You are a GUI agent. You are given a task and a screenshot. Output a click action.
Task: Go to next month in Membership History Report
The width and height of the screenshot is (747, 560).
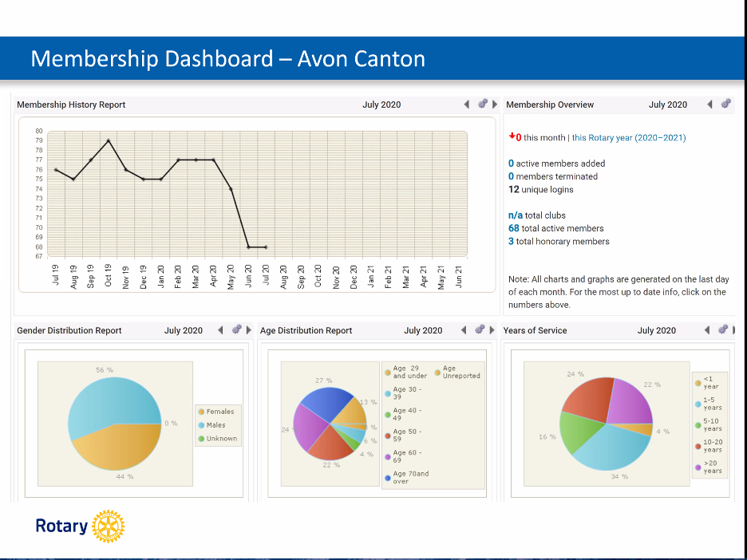click(495, 105)
